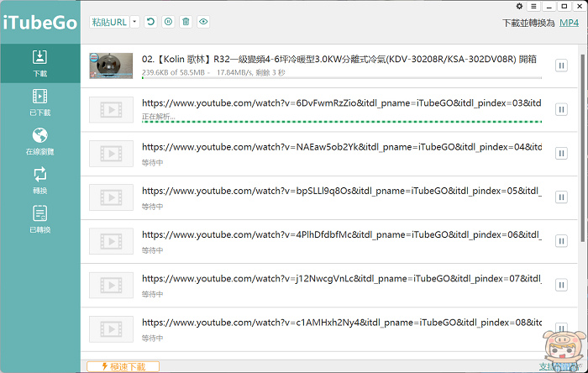Open the 已轉換 (Converted) sidebar section
Viewport: 588px width, 373px height.
(39, 218)
